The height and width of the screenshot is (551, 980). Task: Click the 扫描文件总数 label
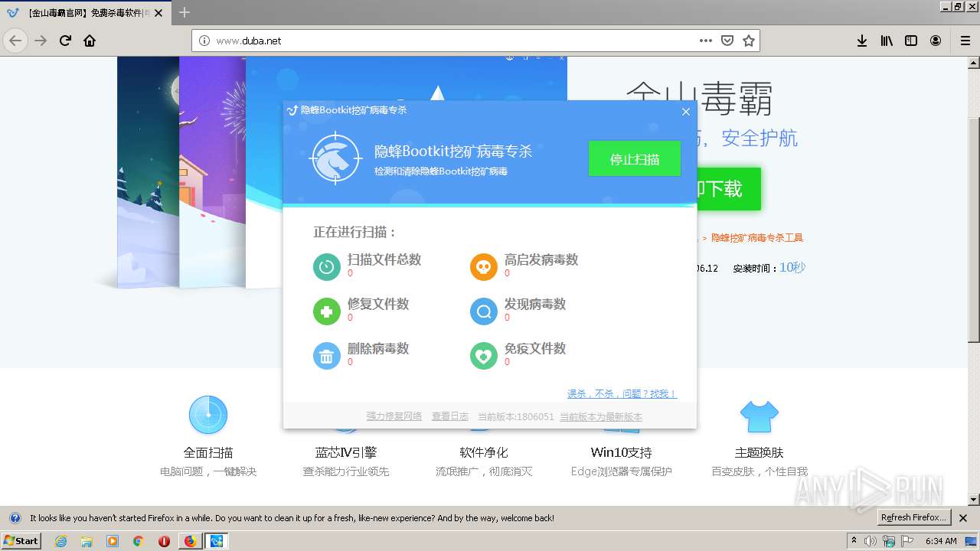[x=384, y=259]
